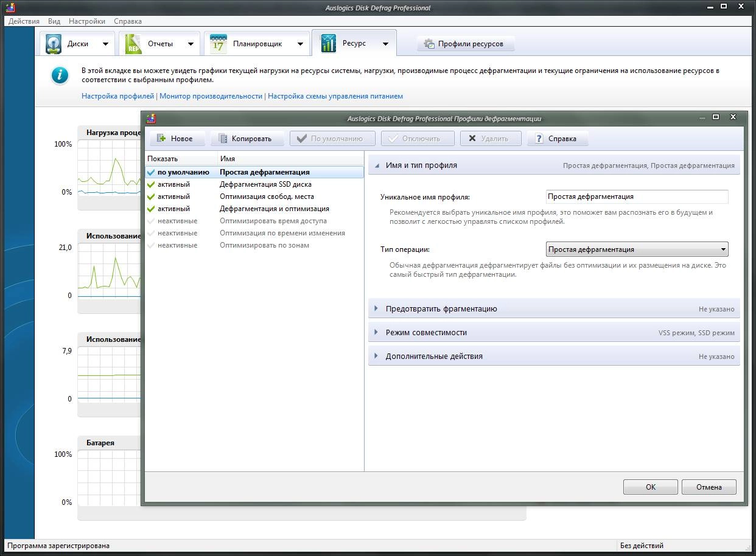The image size is (756, 556).
Task: Toggle checkmark for Дефрагментация SSD диска
Action: [x=151, y=184]
